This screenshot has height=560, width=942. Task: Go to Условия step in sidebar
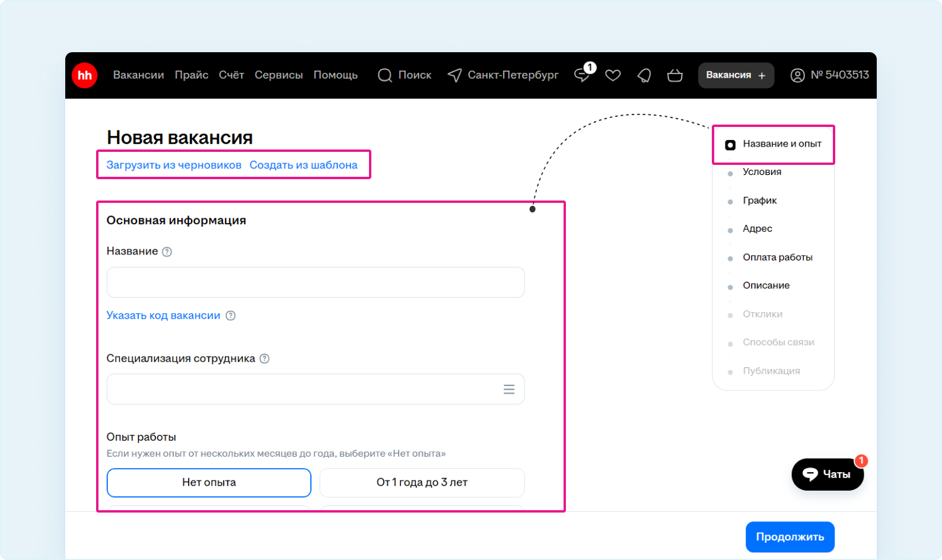tap(762, 172)
